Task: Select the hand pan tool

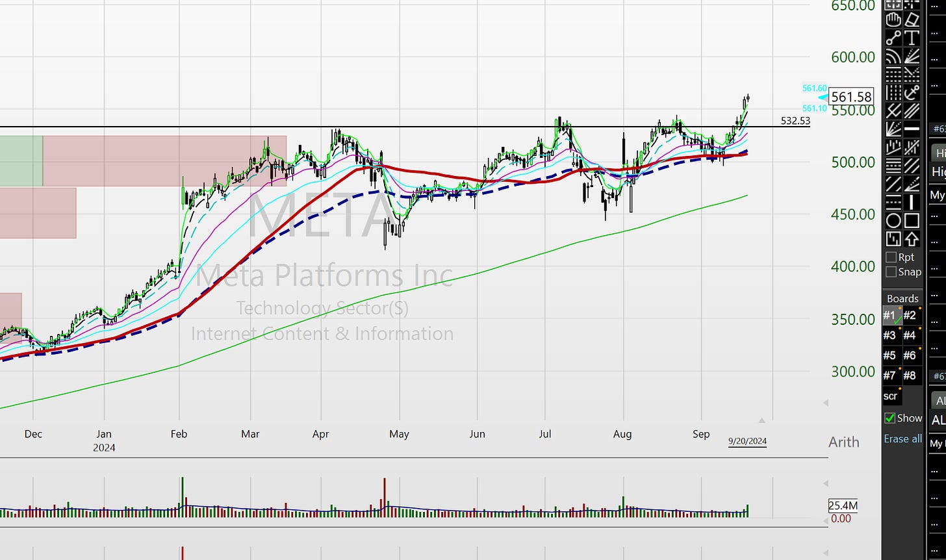Action: 893,20
